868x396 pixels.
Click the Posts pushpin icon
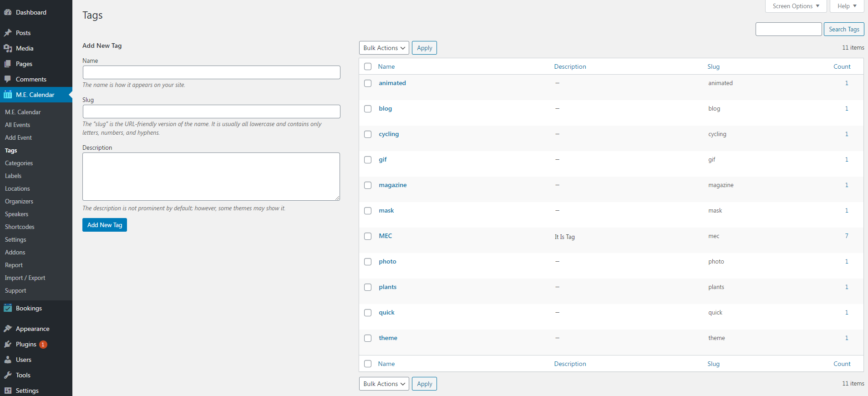(x=8, y=33)
